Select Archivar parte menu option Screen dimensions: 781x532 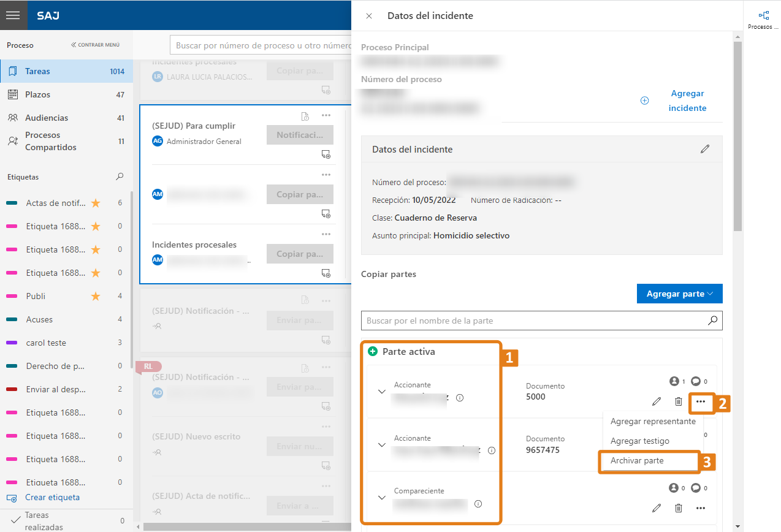[637, 460]
